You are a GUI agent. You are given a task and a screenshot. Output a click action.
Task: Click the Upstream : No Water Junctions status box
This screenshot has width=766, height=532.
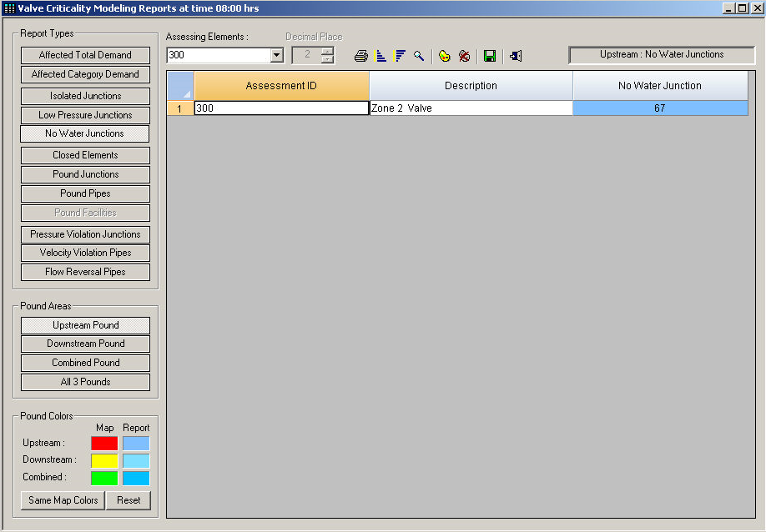(x=662, y=55)
